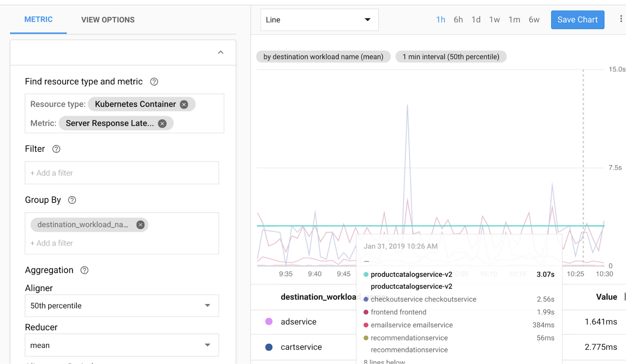The image size is (626, 364).
Task: Toggle the 50th percentile interval display tag
Action: [450, 57]
